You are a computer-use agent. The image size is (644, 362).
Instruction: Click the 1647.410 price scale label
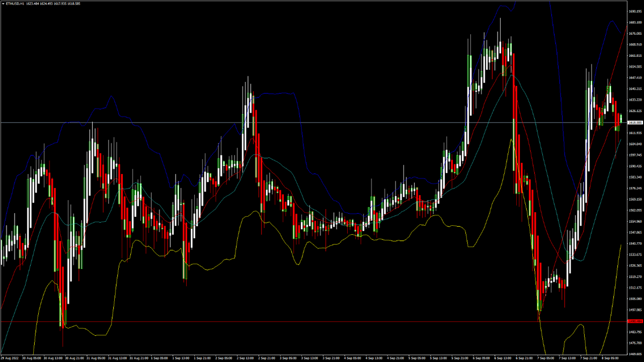click(x=635, y=77)
